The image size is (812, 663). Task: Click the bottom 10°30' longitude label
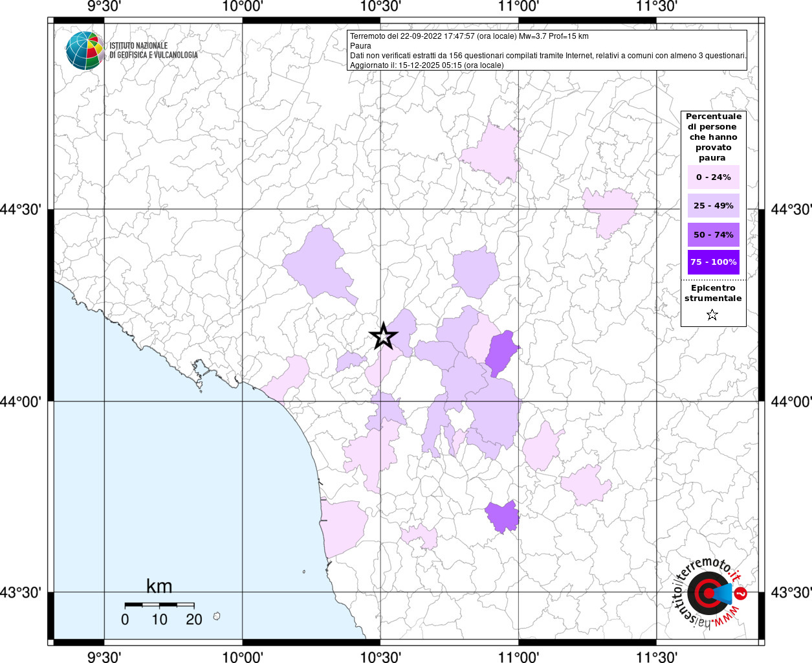[380, 657]
